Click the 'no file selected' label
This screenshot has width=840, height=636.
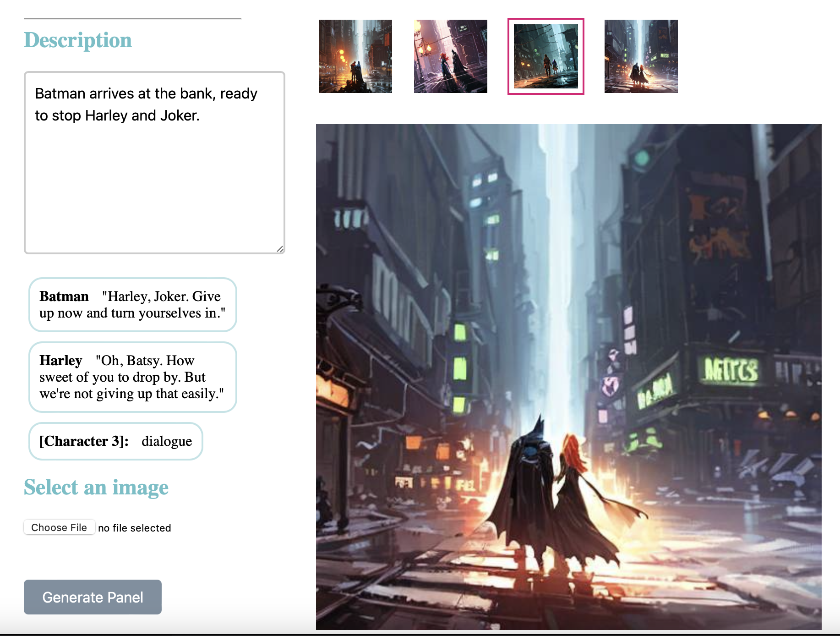point(135,528)
